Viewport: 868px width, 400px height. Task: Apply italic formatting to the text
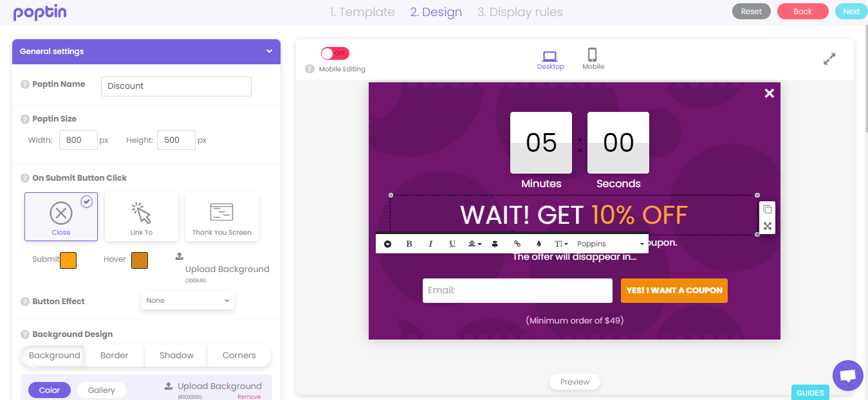coord(430,243)
